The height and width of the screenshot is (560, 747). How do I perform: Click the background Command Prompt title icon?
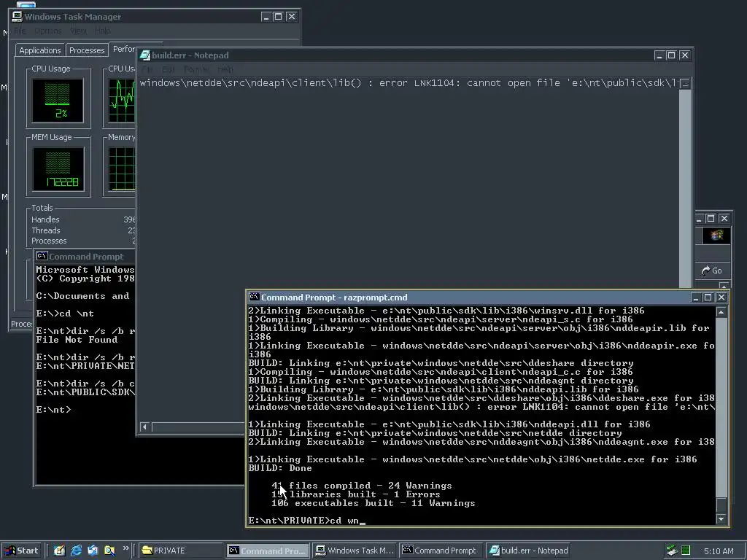coord(42,256)
